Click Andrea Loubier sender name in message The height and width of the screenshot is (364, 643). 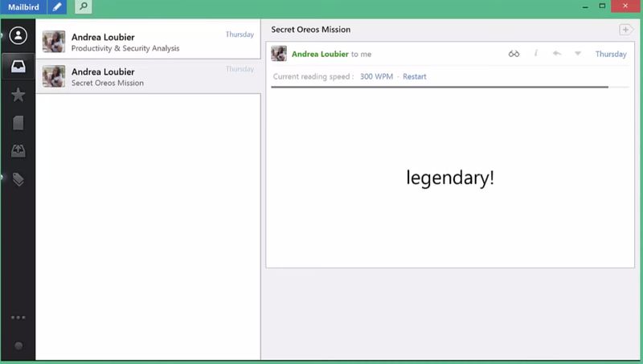coord(320,54)
